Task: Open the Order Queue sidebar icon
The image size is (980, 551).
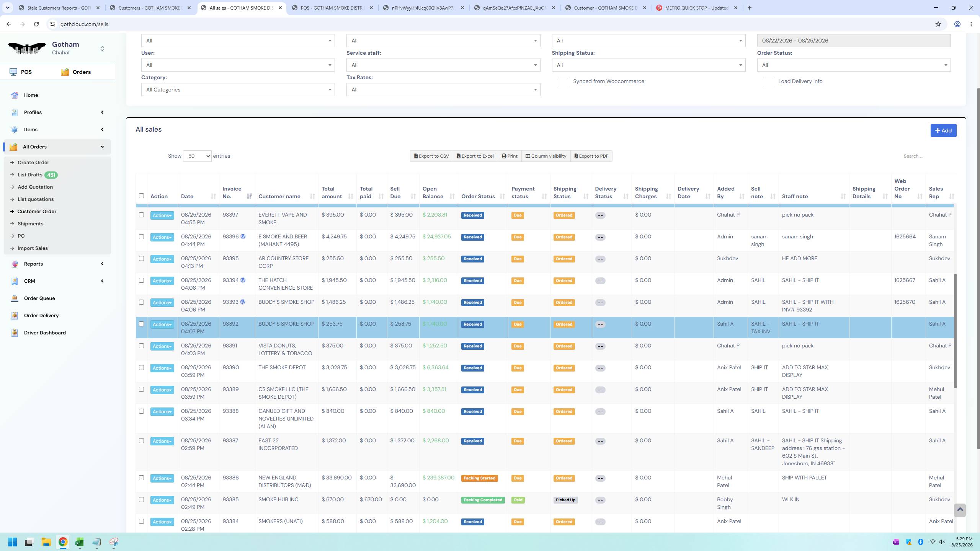Action: 15,298
